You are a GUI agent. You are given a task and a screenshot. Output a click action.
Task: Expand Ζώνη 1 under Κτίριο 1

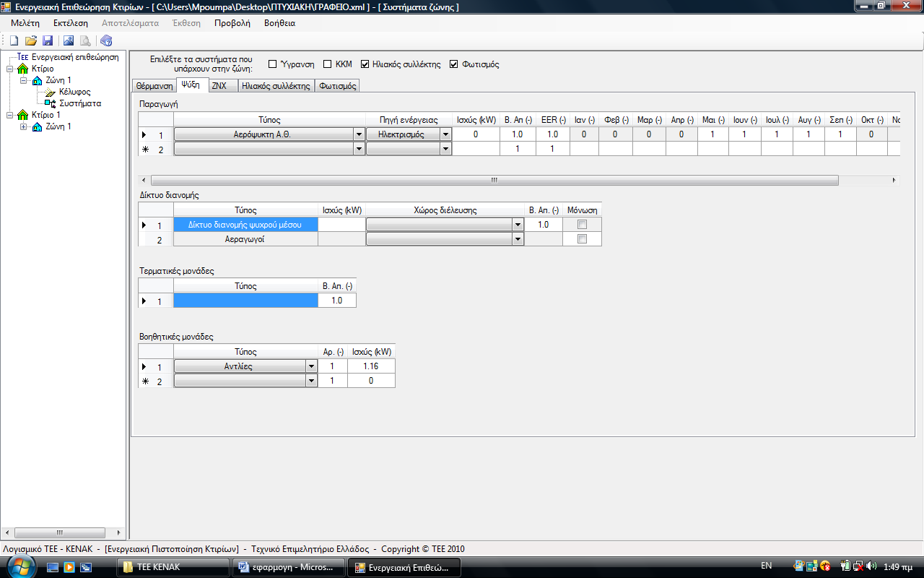click(x=24, y=126)
